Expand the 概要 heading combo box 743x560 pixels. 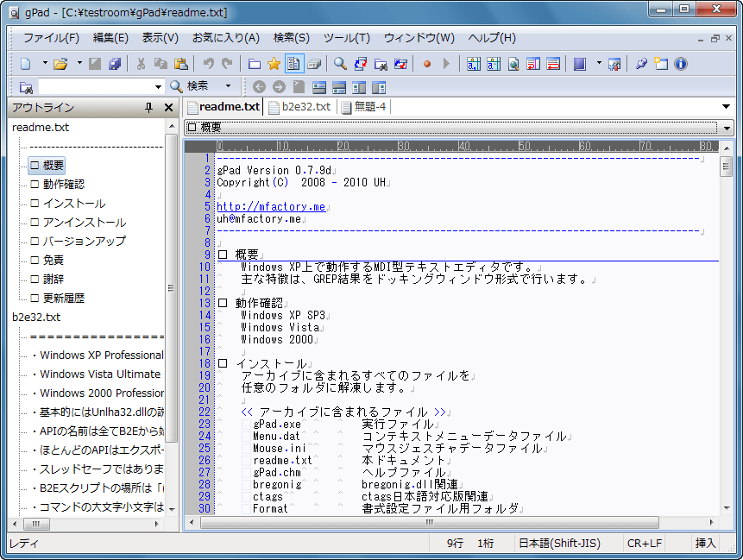click(x=727, y=128)
